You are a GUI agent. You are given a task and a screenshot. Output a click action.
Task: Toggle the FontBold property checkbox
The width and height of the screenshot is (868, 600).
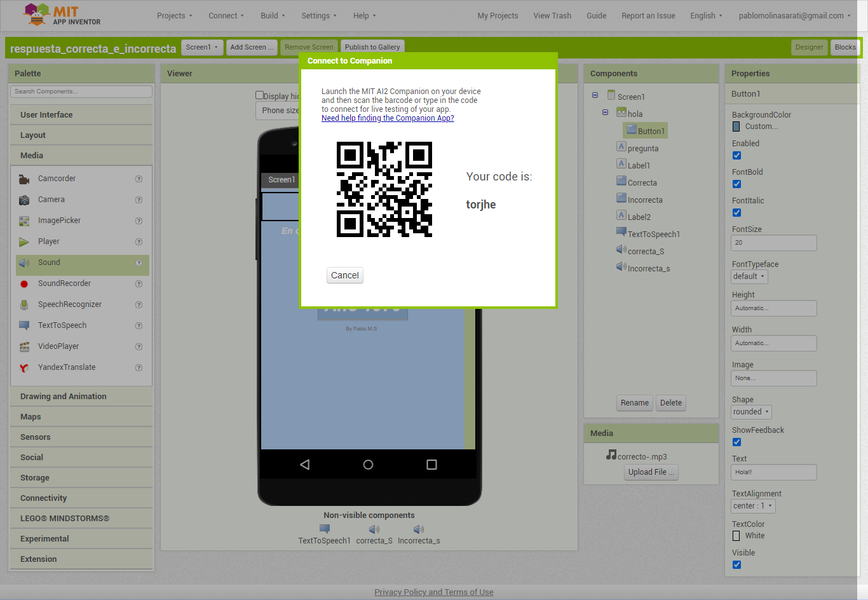(736, 184)
